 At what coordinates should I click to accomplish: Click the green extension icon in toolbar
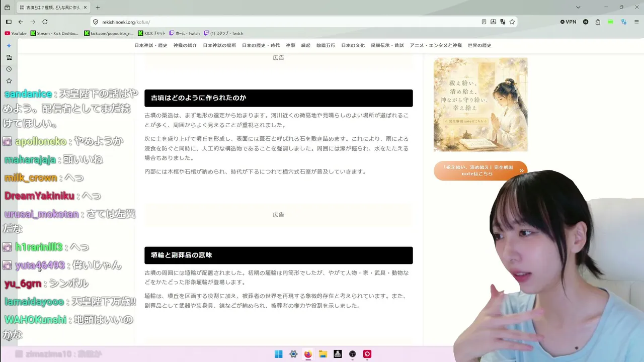[x=610, y=22]
